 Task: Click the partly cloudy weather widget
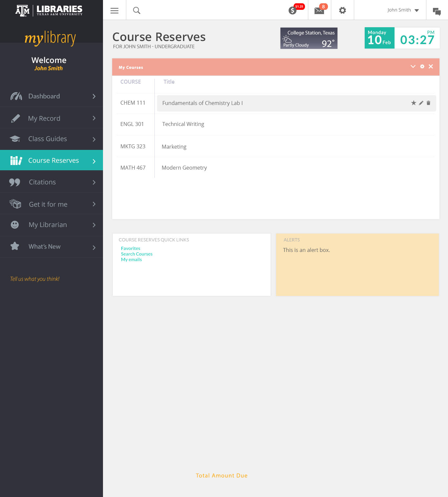pos(309,38)
